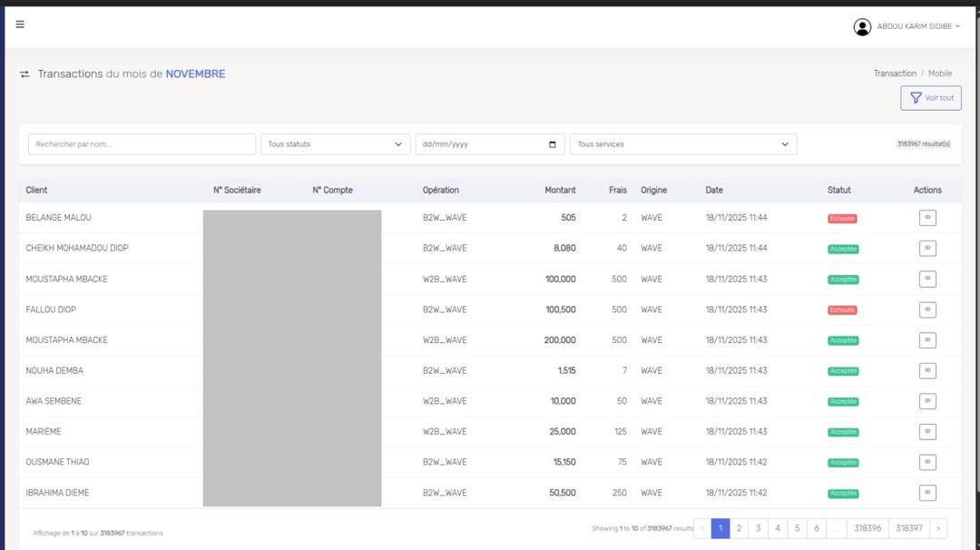The height and width of the screenshot is (550, 980).
Task: Click the user avatar icon
Action: pyautogui.click(x=862, y=27)
